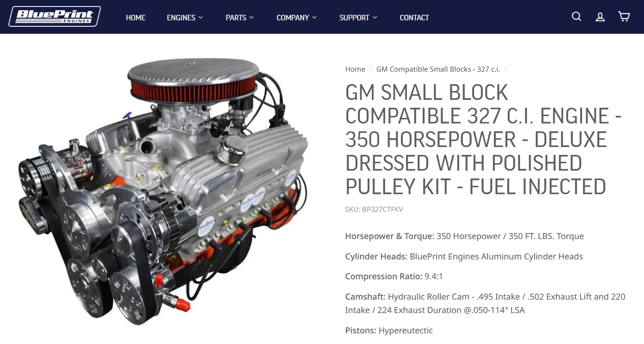This screenshot has height=344, width=644.
Task: View the shopping cart icon
Action: [624, 17]
